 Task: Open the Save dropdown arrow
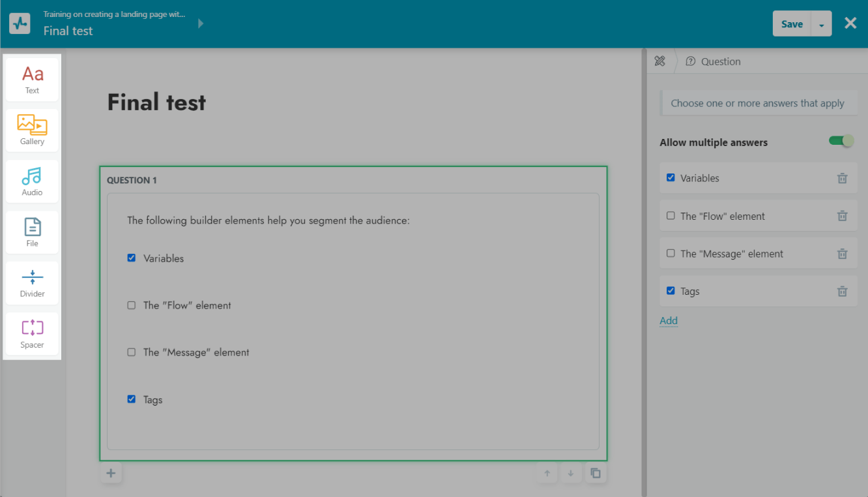(x=821, y=24)
